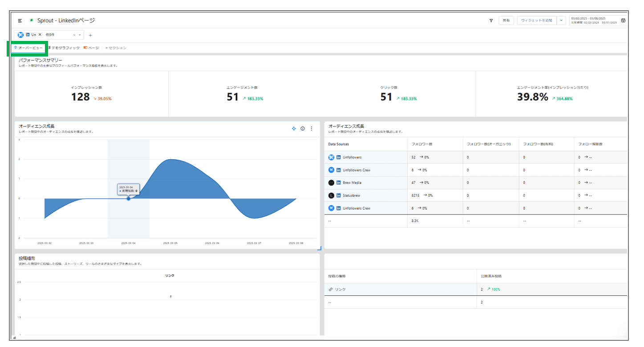Click the filter funnel icon
Screen dimensions: 644x347
coord(491,20)
